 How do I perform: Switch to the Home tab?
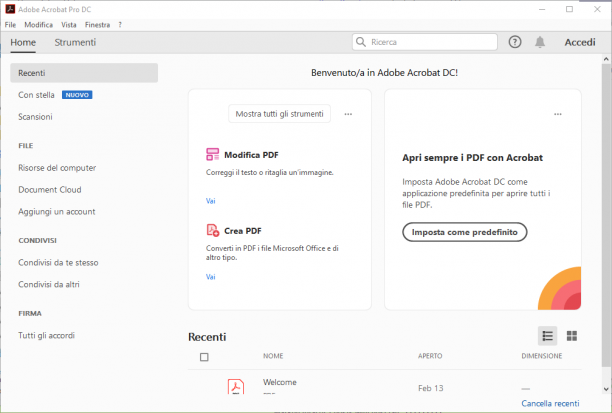coord(23,42)
